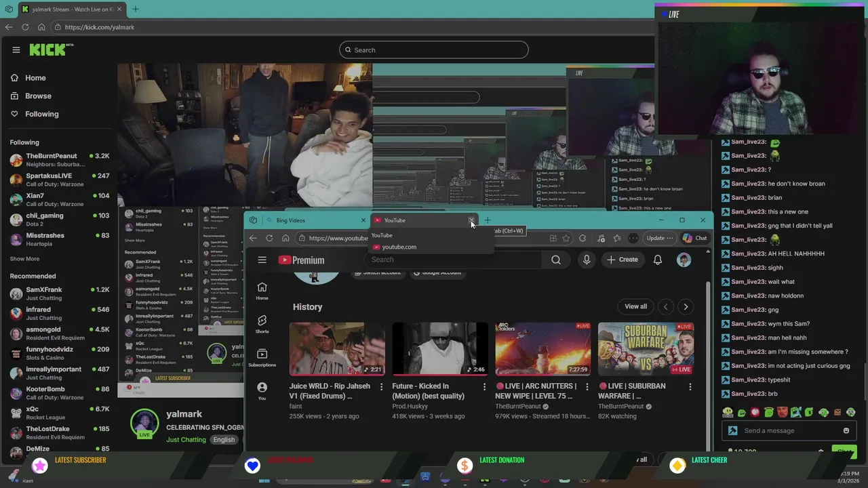
Task: Open Following in Kick sidebar
Action: pyautogui.click(x=41, y=114)
